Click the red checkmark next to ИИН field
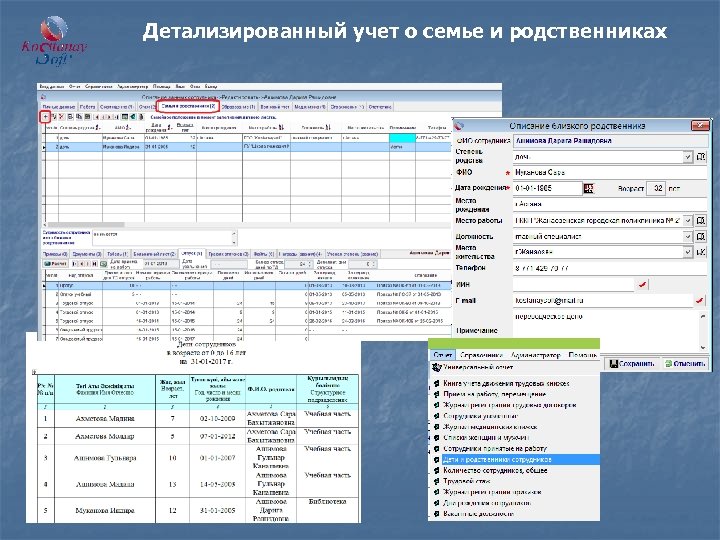Viewport: 720px width, 540px height. click(x=642, y=285)
